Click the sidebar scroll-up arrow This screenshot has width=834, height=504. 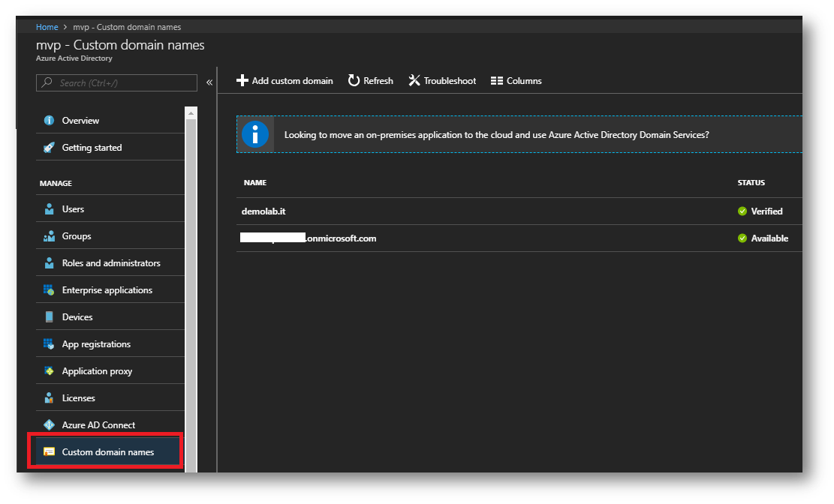coord(191,112)
